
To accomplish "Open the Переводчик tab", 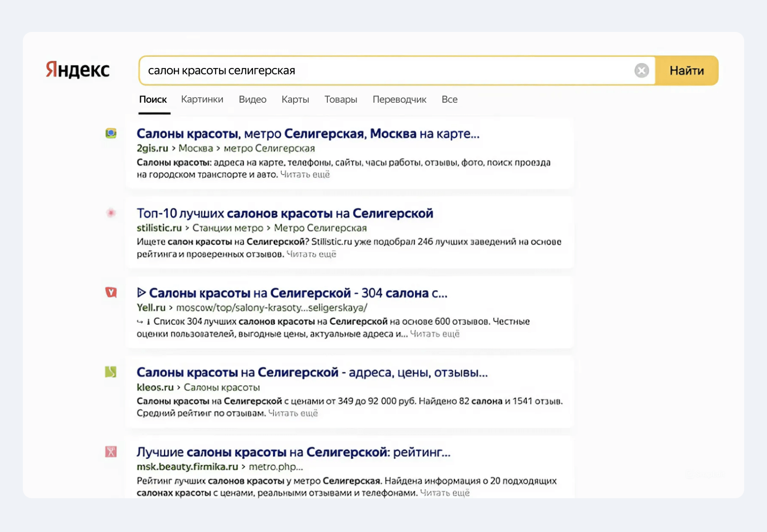I will pos(399,99).
